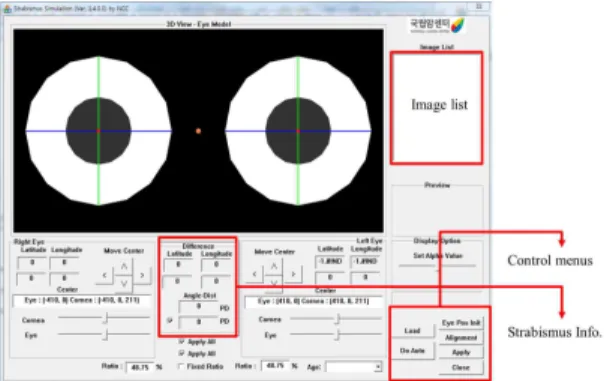Image resolution: width=604 pixels, height=381 pixels.
Task: Click the Strabismus Simulation app icon in title bar
Action: (x=7, y=8)
